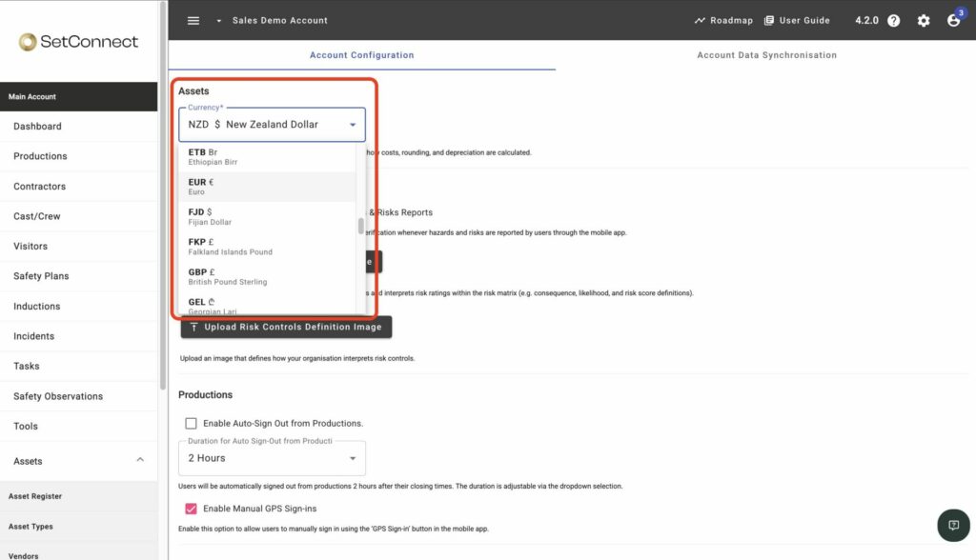The width and height of the screenshot is (976, 560).
Task: Go to Tasks in the sidebar
Action: click(x=79, y=367)
